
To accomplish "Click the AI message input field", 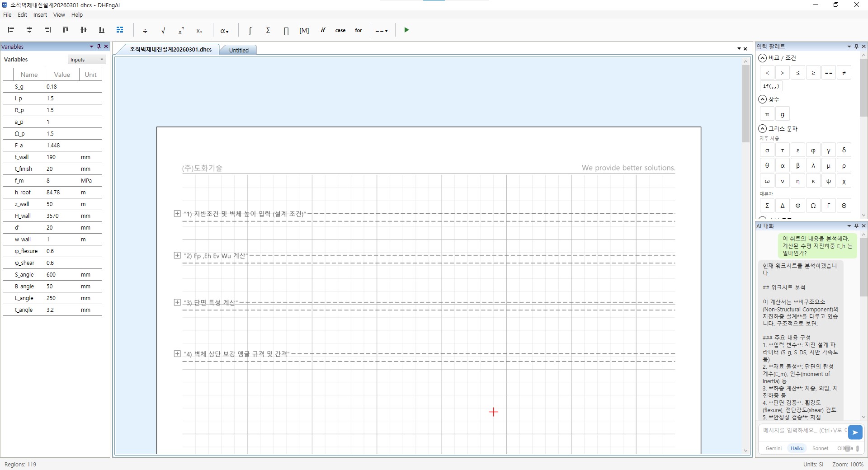I will 802,431.
